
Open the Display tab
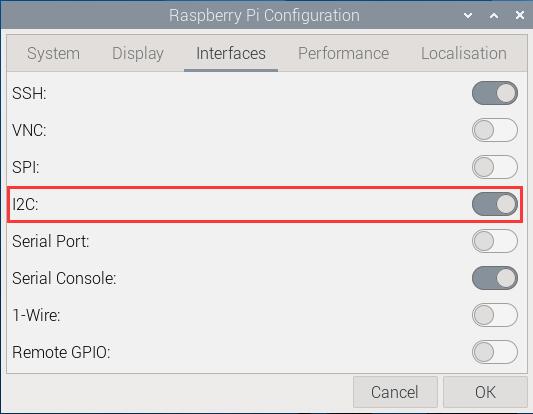coord(138,53)
